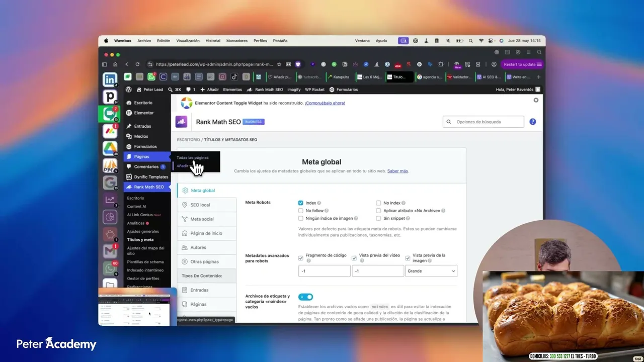Open the Brave-style shield icon in address bar
The height and width of the screenshot is (362, 644).
tap(298, 64)
